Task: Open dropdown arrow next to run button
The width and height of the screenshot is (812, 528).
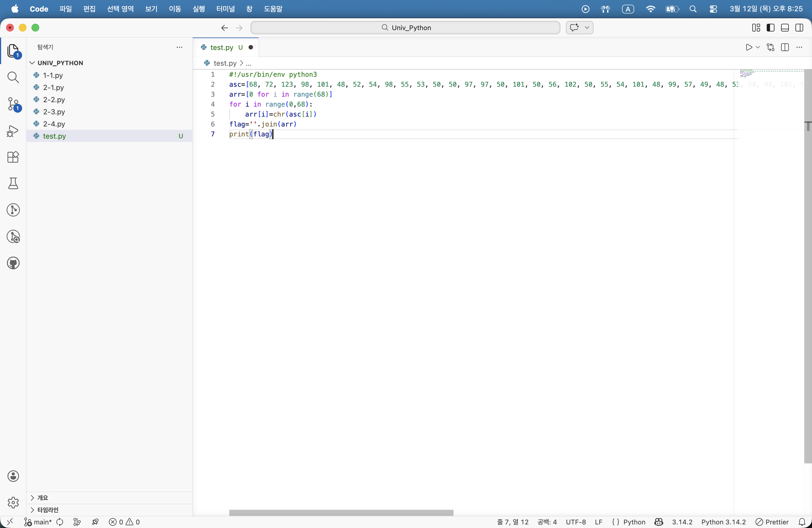Action: tap(758, 47)
